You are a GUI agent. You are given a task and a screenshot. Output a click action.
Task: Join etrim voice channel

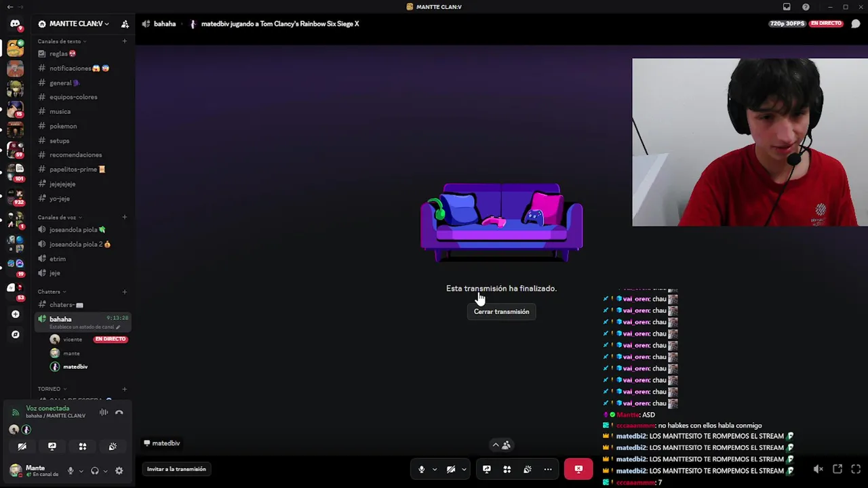click(83, 259)
